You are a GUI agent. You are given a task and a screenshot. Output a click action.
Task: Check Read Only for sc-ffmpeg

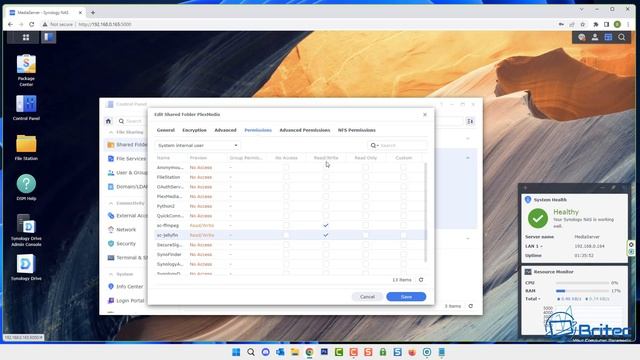pos(365,225)
